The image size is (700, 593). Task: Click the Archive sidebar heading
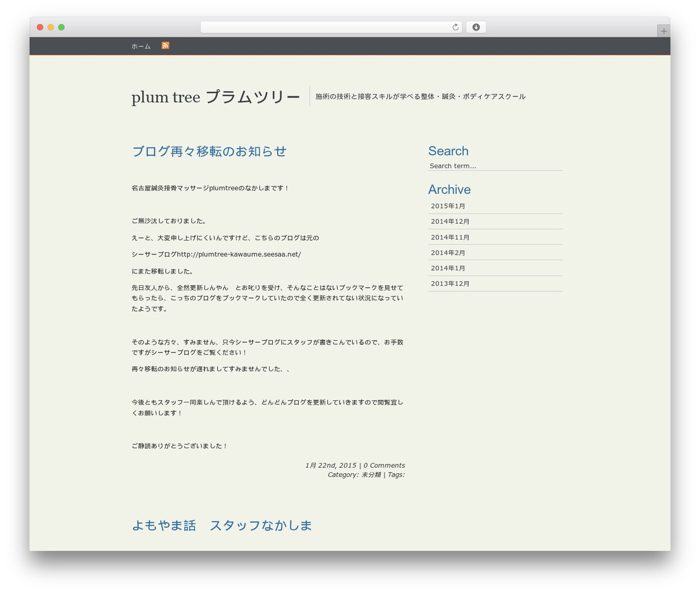[x=450, y=189]
